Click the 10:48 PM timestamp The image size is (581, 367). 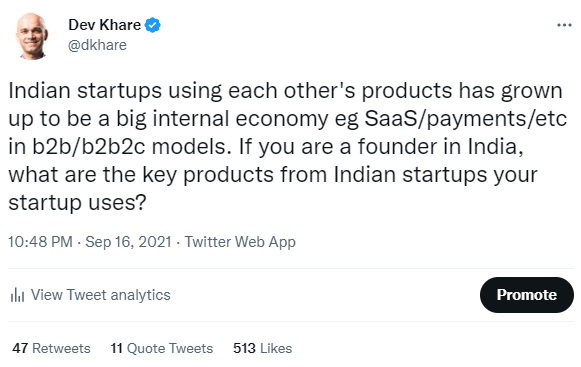pyautogui.click(x=40, y=242)
